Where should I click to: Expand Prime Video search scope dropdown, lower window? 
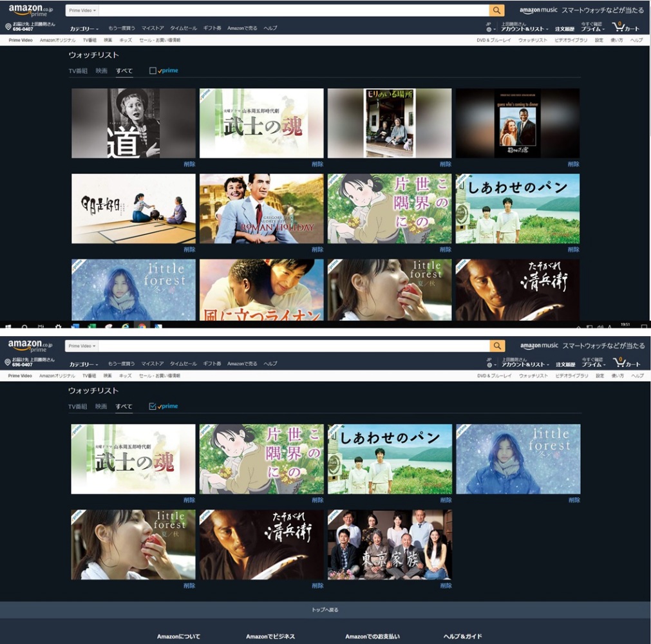click(x=82, y=346)
